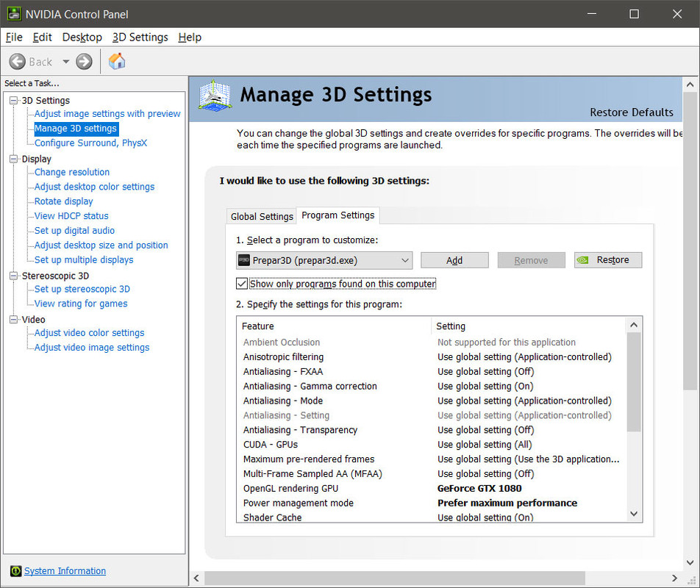
Task: Select Multi-Frame Sampled AA (MFAA) row
Action: pyautogui.click(x=431, y=474)
